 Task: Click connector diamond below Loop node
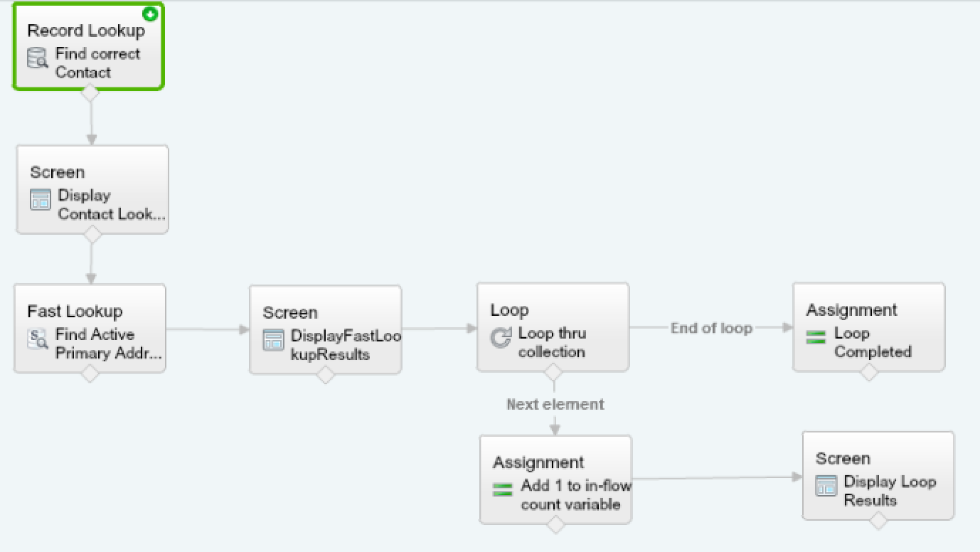[x=553, y=372]
